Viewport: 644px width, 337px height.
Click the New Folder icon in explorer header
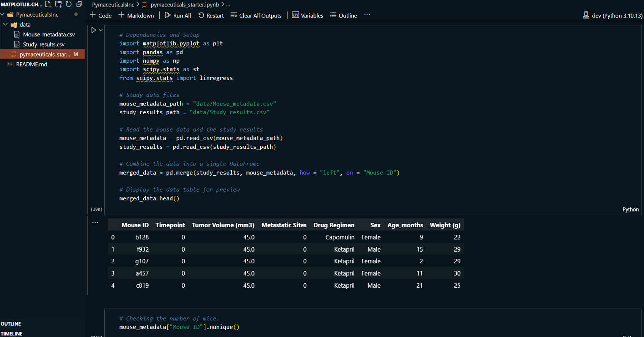tap(58, 4)
